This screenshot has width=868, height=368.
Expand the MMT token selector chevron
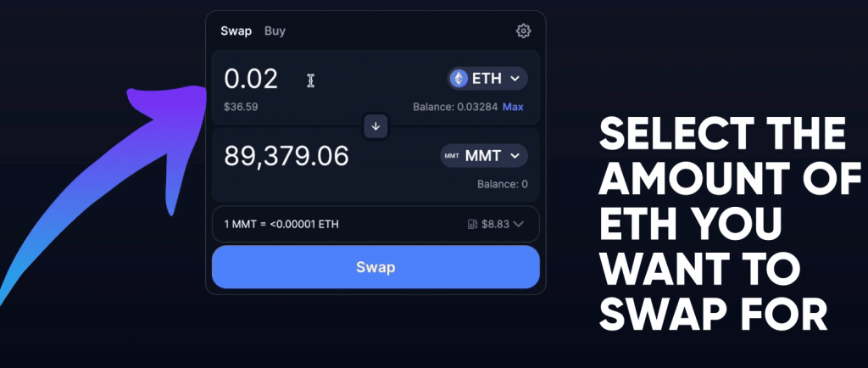click(x=515, y=156)
